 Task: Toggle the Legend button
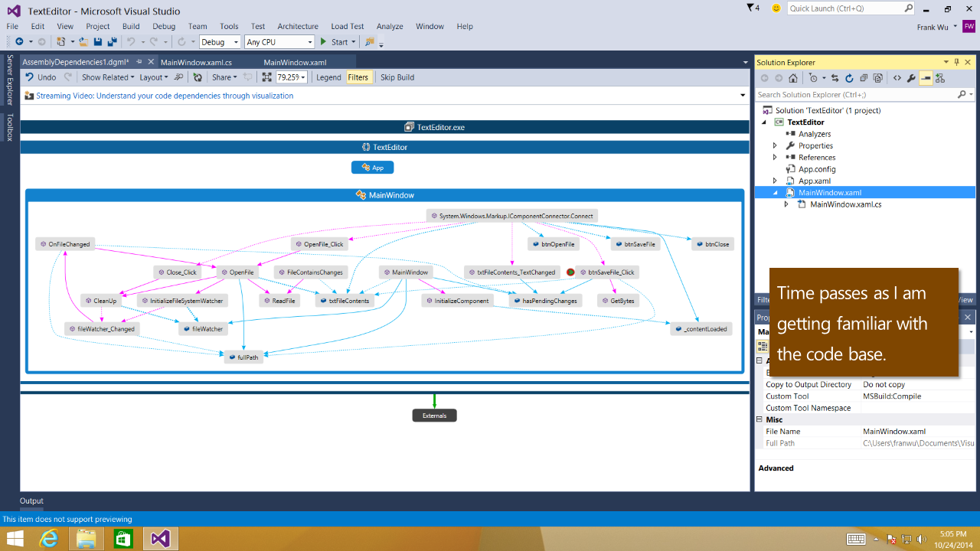(328, 77)
